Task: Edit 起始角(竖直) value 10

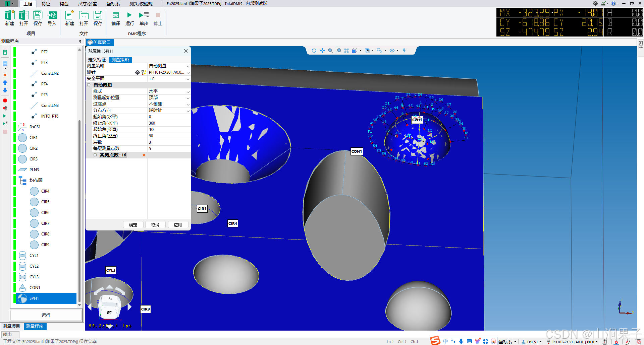Action: click(x=169, y=130)
